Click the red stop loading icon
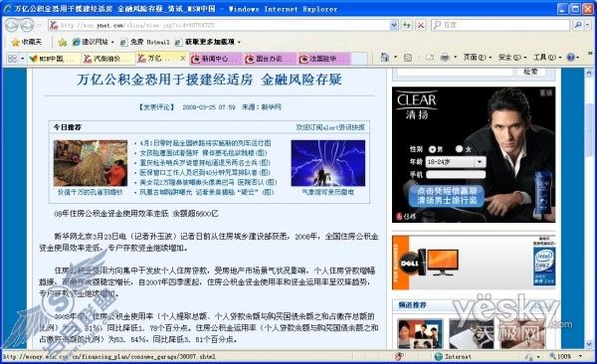The width and height of the screenshot is (597, 364). coord(421,25)
